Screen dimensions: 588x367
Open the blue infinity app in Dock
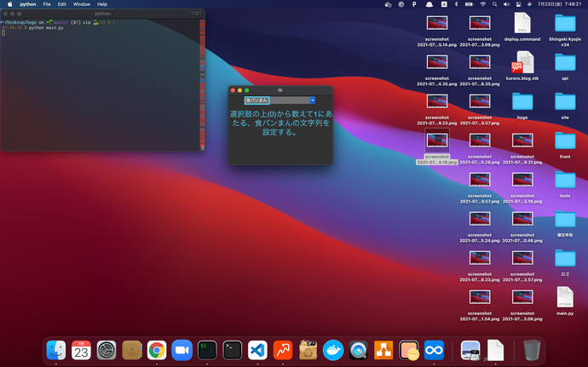[x=434, y=350]
